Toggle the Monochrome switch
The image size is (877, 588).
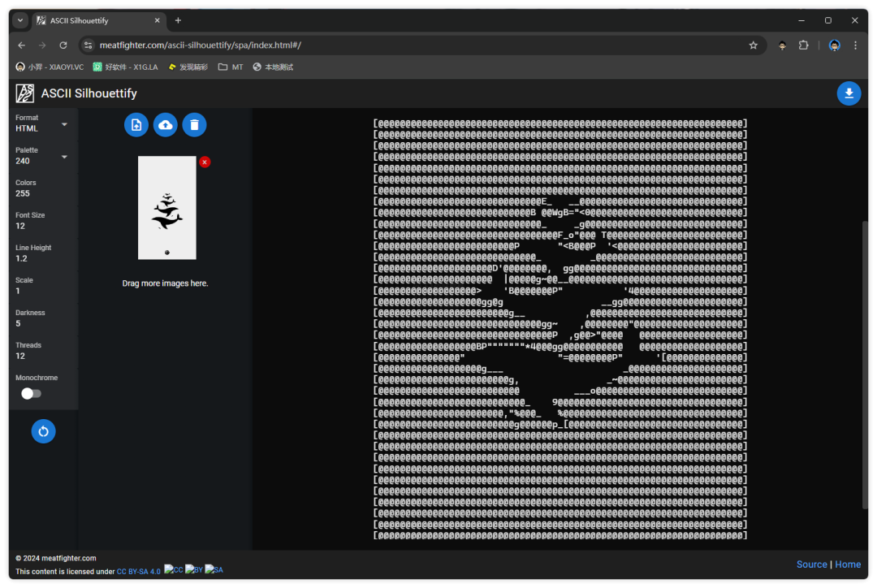coord(31,393)
